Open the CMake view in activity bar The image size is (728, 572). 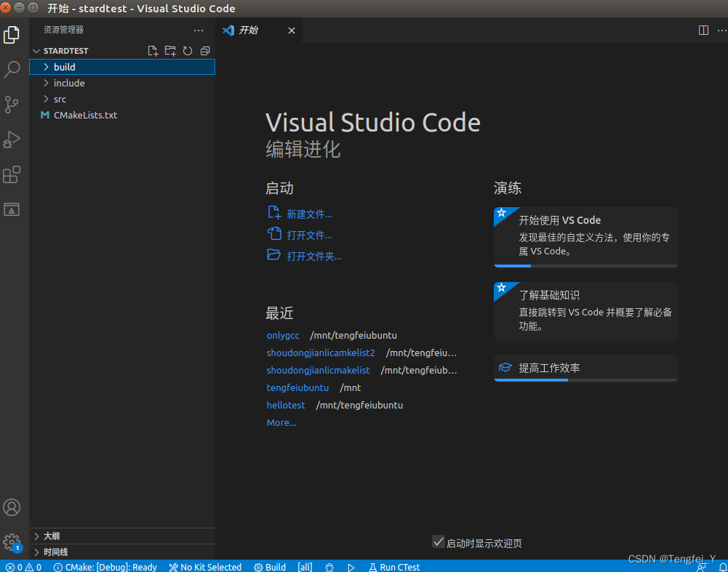point(12,209)
